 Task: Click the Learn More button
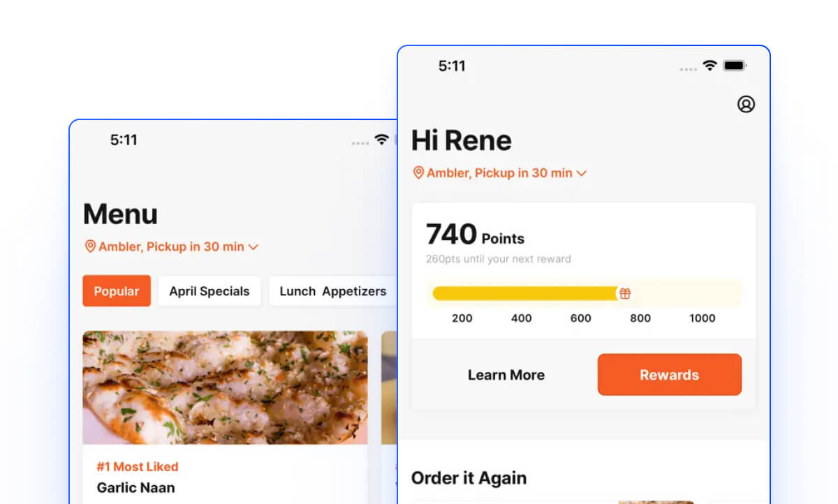[x=506, y=375]
